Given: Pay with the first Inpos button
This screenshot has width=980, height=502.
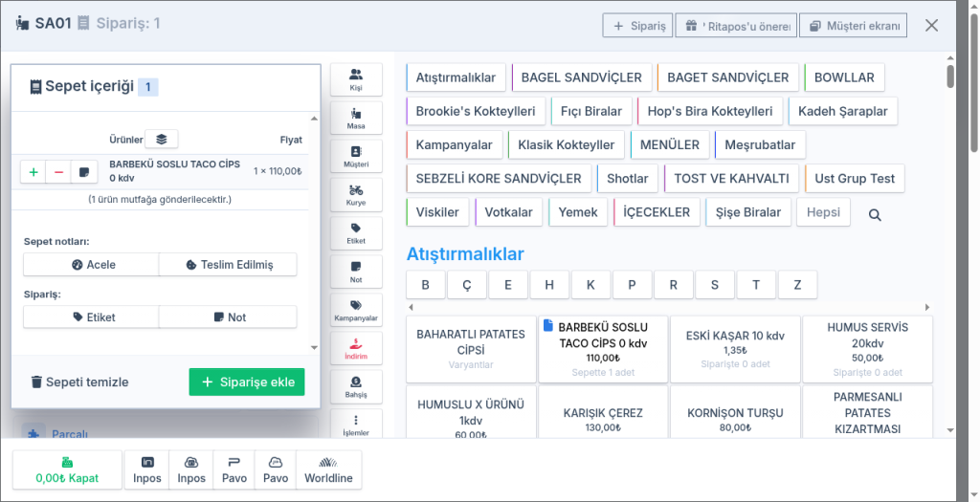Looking at the screenshot, I should click(146, 469).
